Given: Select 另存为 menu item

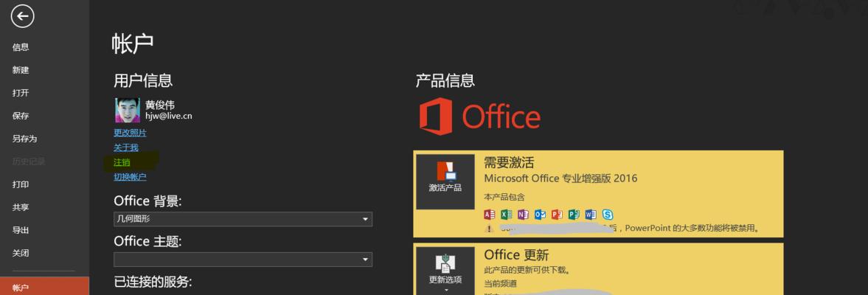Looking at the screenshot, I should [24, 139].
